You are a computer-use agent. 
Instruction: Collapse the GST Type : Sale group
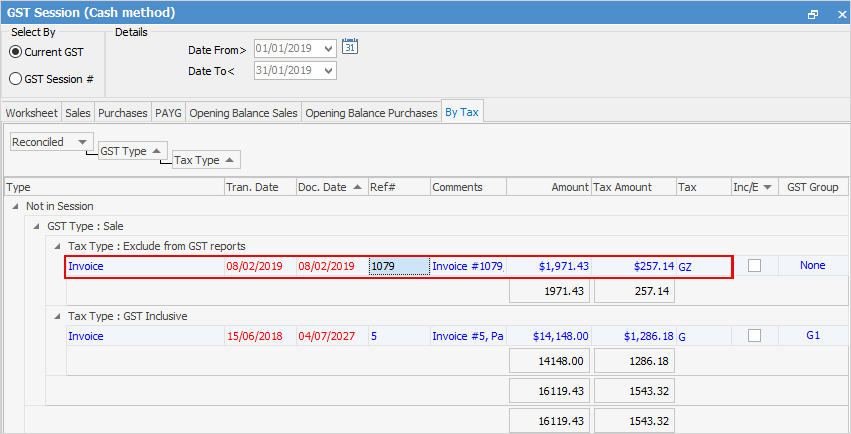(x=36, y=227)
